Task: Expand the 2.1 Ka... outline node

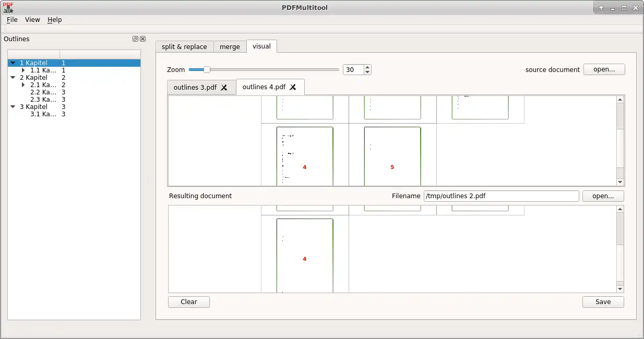Action: tap(23, 85)
